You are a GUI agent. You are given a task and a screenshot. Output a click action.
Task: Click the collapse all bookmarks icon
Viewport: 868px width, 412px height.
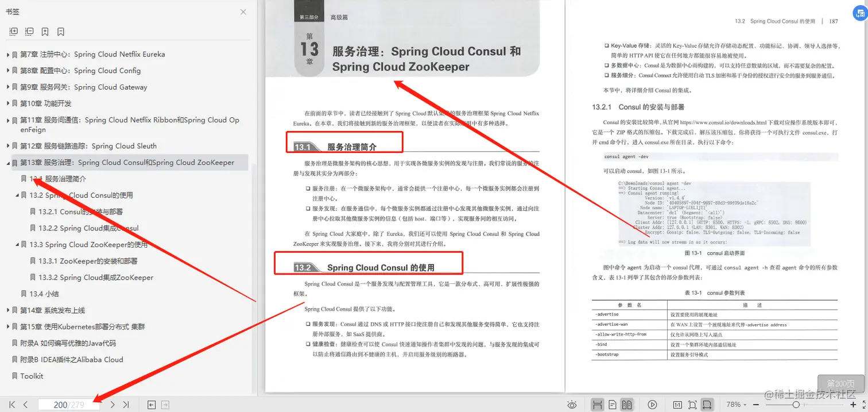[29, 32]
